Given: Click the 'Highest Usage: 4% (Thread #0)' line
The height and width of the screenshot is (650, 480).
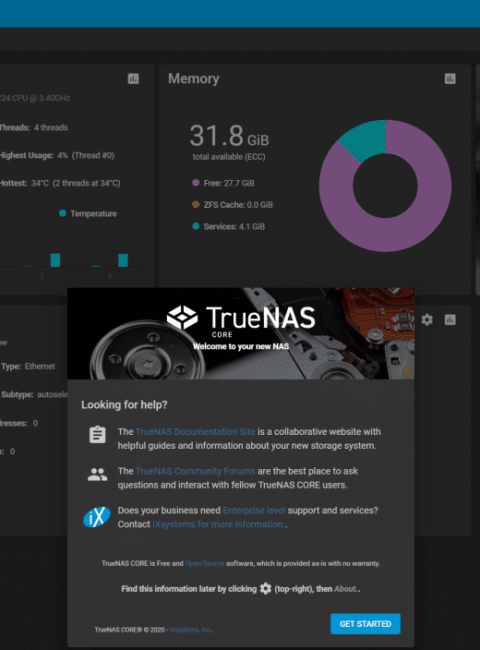Looking at the screenshot, I should tap(57, 155).
